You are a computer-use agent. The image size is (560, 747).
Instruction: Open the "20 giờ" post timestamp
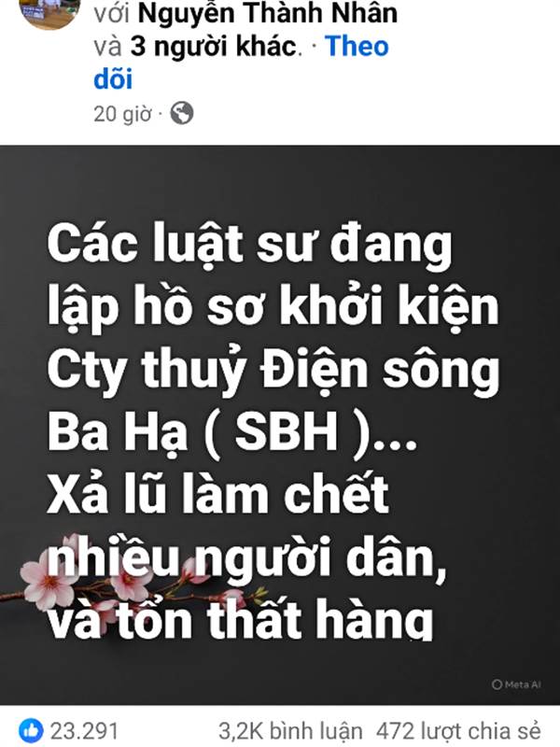coord(122,114)
